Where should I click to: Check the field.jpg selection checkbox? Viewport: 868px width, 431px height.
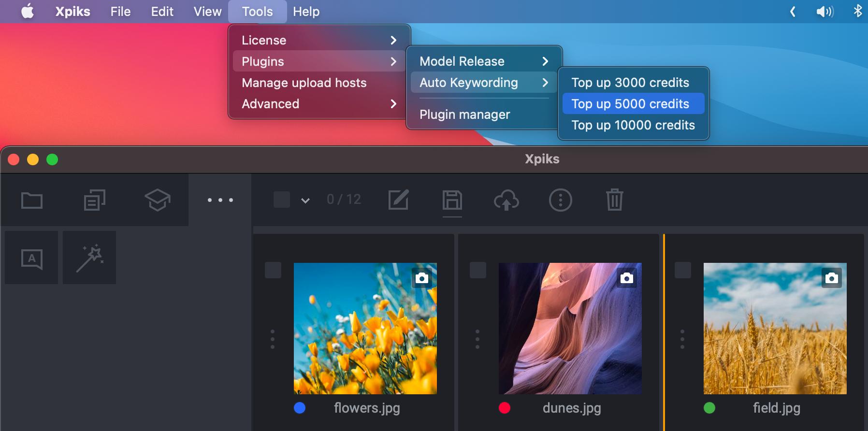[683, 270]
